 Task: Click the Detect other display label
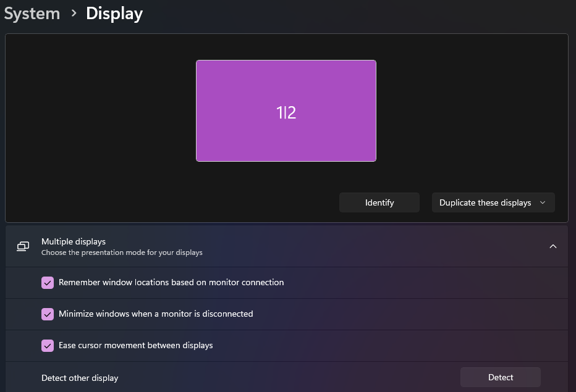(80, 378)
